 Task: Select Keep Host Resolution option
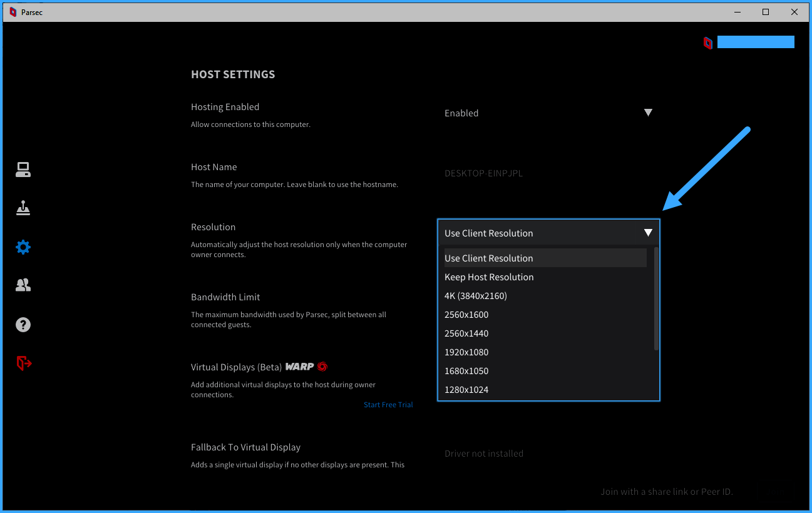545,277
